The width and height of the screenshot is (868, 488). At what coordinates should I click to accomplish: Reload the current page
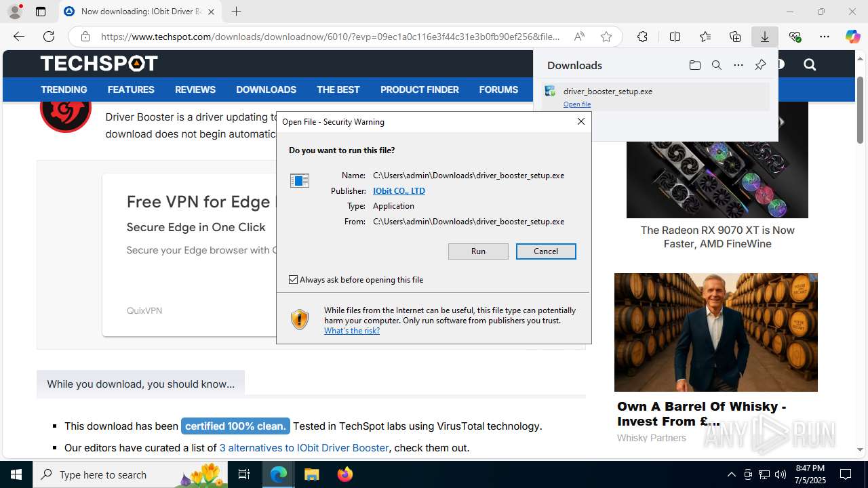pos(49,37)
